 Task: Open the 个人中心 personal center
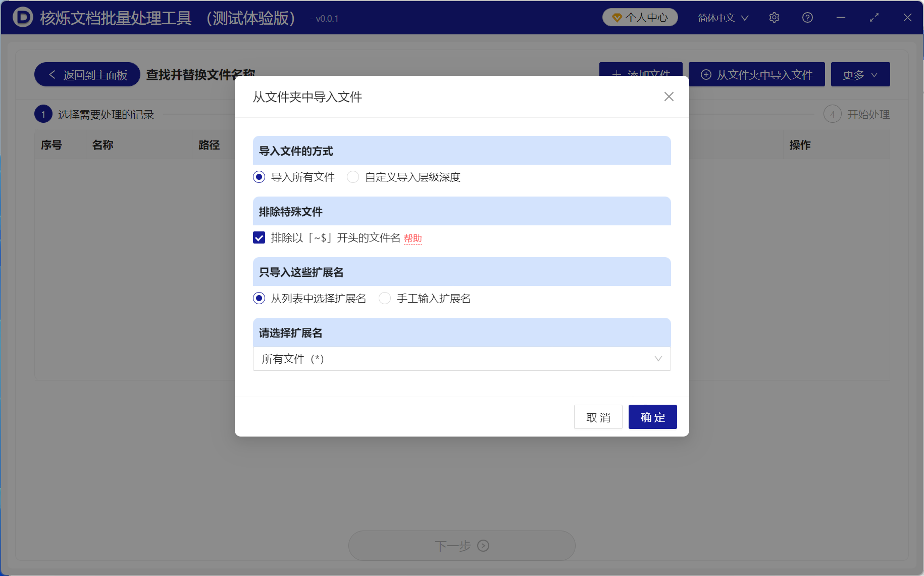point(640,18)
